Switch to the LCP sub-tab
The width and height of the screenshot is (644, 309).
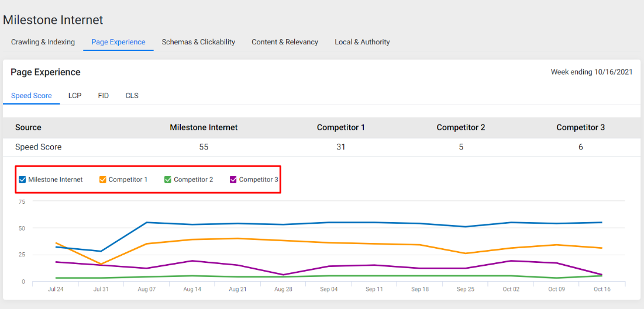75,96
